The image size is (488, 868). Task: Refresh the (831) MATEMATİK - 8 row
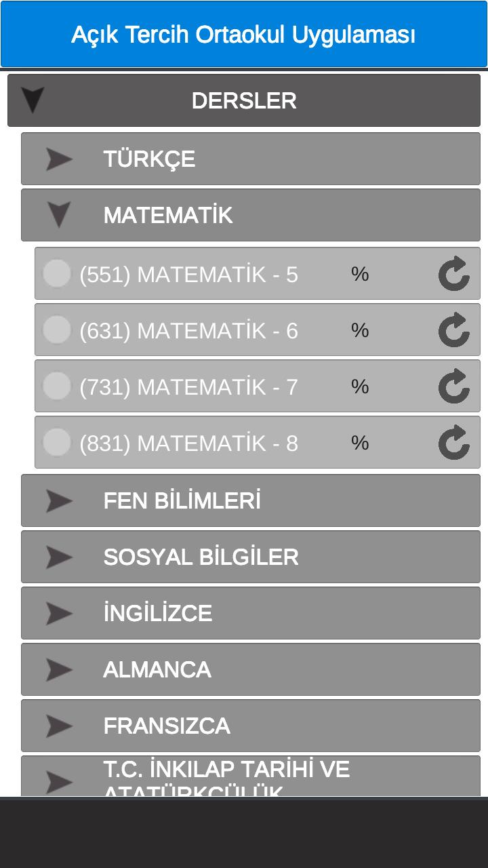(453, 442)
